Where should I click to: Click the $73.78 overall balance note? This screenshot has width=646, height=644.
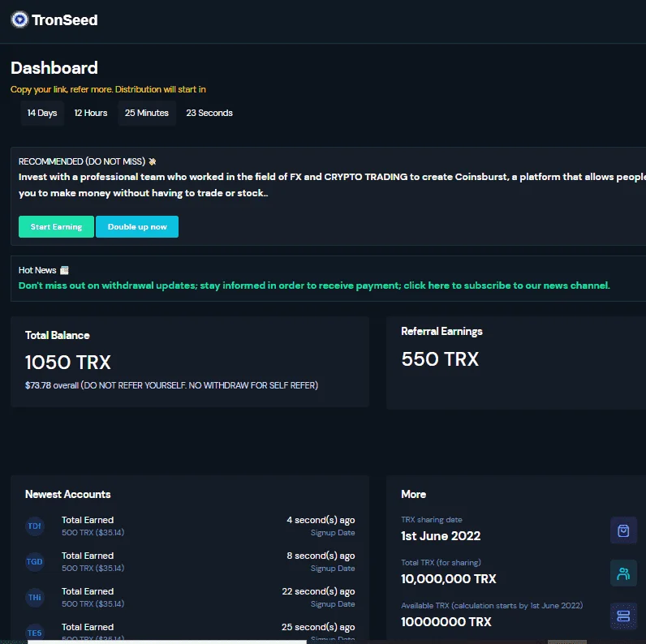tap(171, 385)
